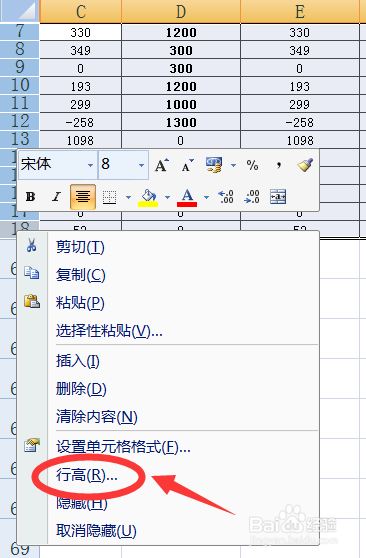
Task: Expand fill color dropdown arrow
Action: 167,197
